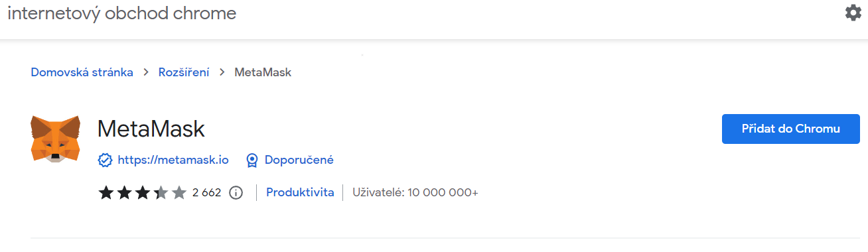Visit the https://metamask.io link
Screen dimensions: 868x252
click(x=173, y=160)
